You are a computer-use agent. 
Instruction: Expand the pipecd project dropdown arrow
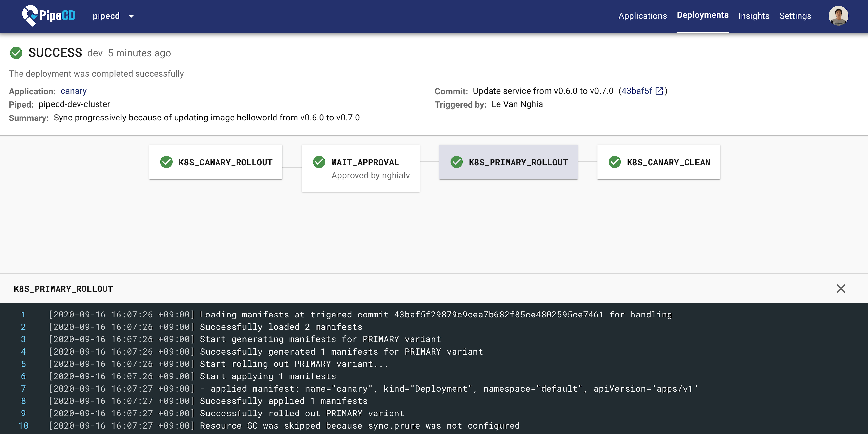coord(131,16)
